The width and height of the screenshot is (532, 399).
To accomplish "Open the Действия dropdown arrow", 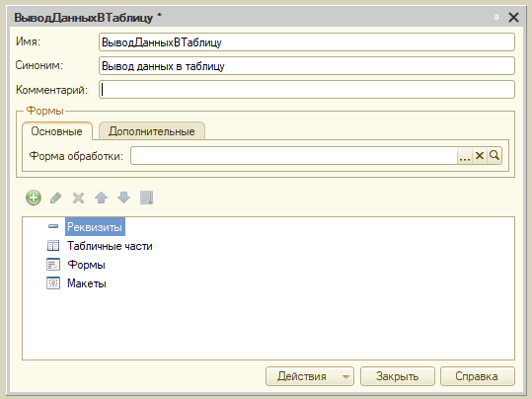I will tap(345, 376).
